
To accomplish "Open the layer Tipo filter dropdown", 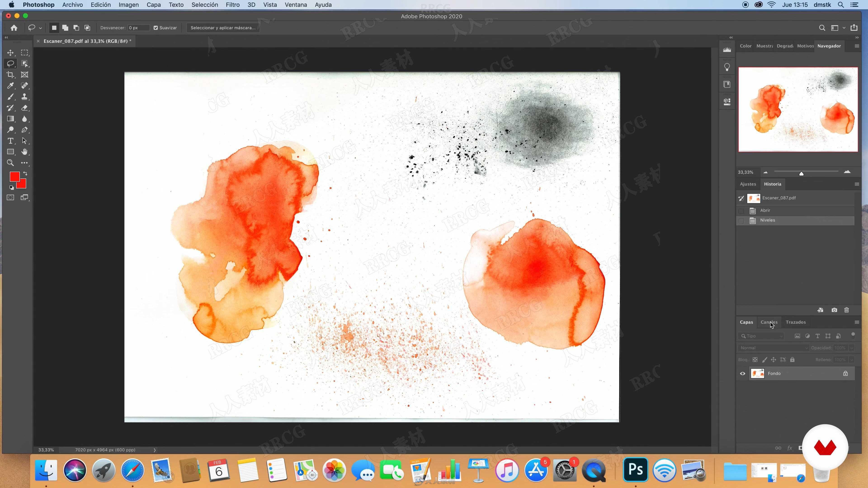I will coord(761,336).
